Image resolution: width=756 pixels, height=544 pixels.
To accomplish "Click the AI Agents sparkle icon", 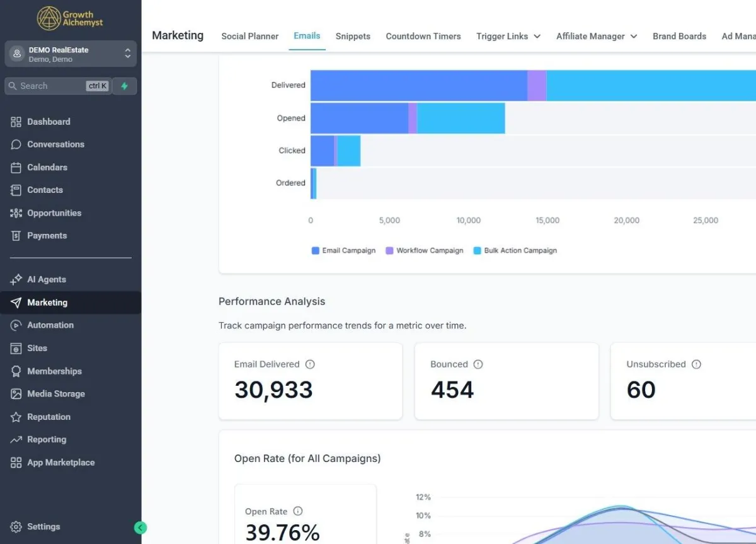I will (x=16, y=280).
